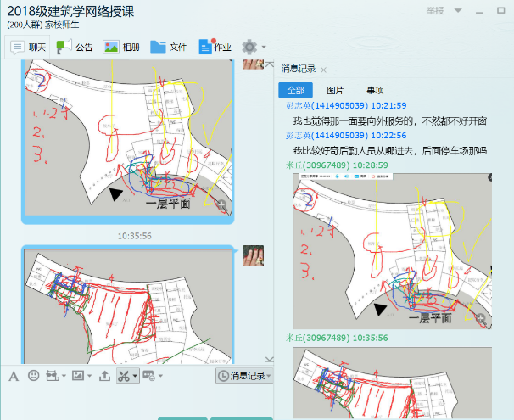Click the upload file arrow icon

pyautogui.click(x=104, y=375)
